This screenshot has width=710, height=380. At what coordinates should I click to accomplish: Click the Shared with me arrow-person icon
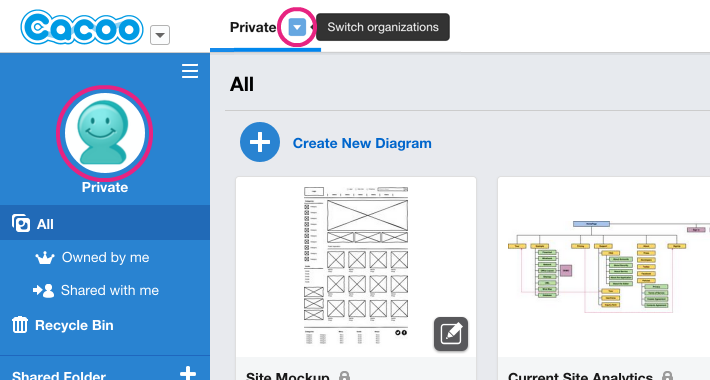43,290
